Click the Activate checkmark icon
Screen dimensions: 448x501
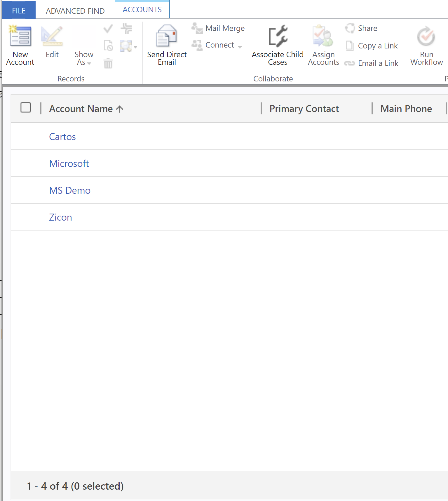(108, 29)
